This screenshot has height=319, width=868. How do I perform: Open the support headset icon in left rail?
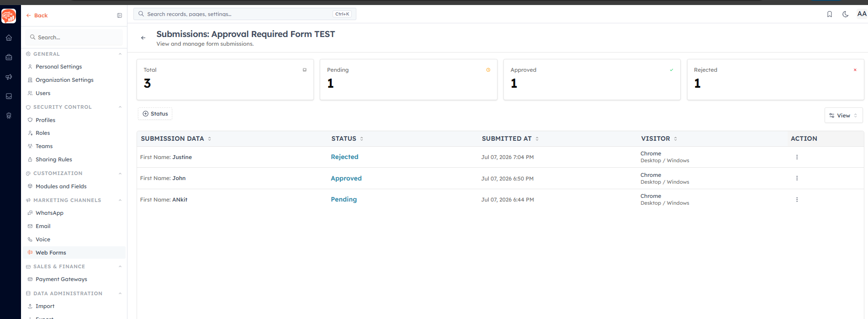pyautogui.click(x=9, y=116)
